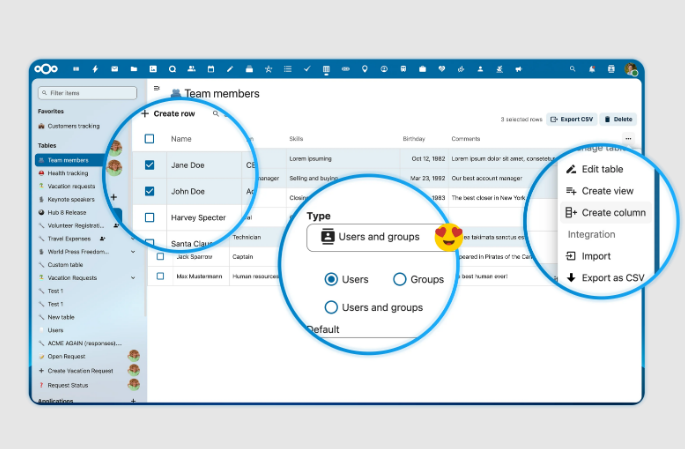Screen dimensions: 685x449
Task: Toggle the select-all checkbox beside Name header
Action: pos(149,139)
